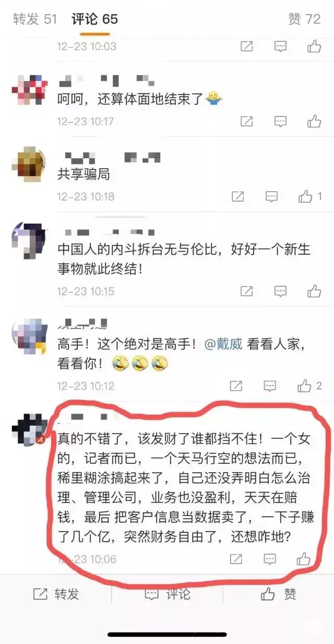The image size is (334, 644).
Task: Reply to the 共享骗局 comment
Action: click(x=271, y=197)
